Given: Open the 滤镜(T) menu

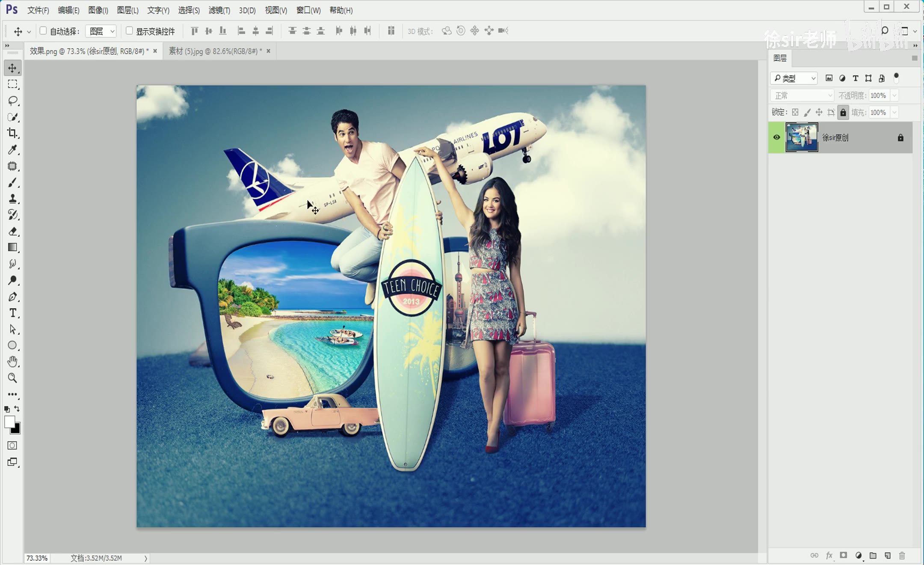Looking at the screenshot, I should [x=219, y=10].
